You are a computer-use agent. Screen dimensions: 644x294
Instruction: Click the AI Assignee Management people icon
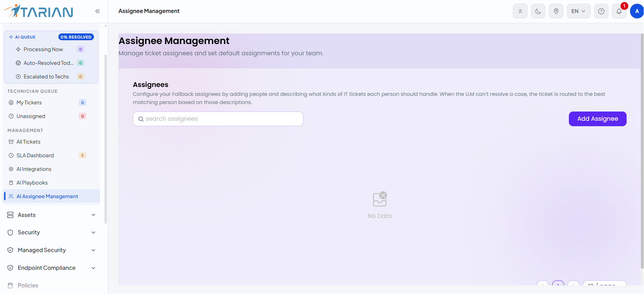tap(11, 196)
